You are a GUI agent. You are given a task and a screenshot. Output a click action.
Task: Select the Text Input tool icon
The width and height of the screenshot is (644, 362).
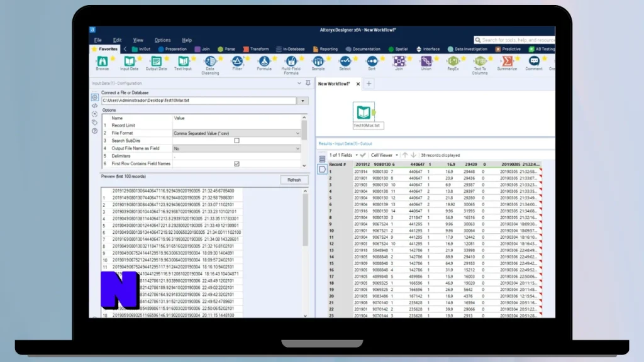[183, 62]
